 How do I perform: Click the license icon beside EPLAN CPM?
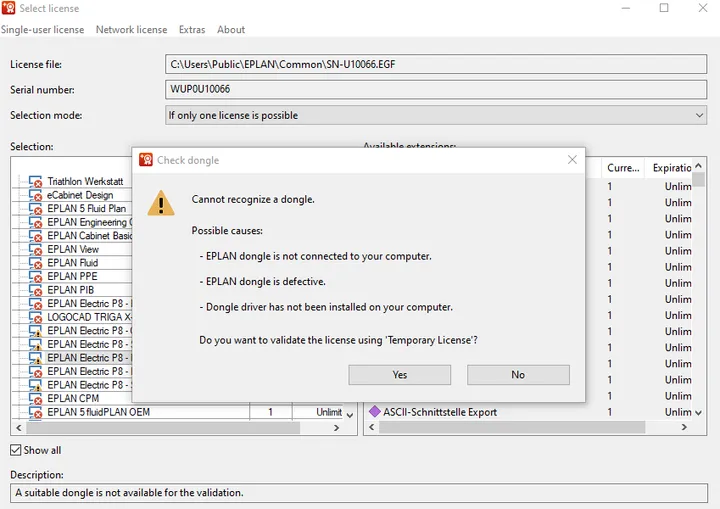[x=35, y=399]
